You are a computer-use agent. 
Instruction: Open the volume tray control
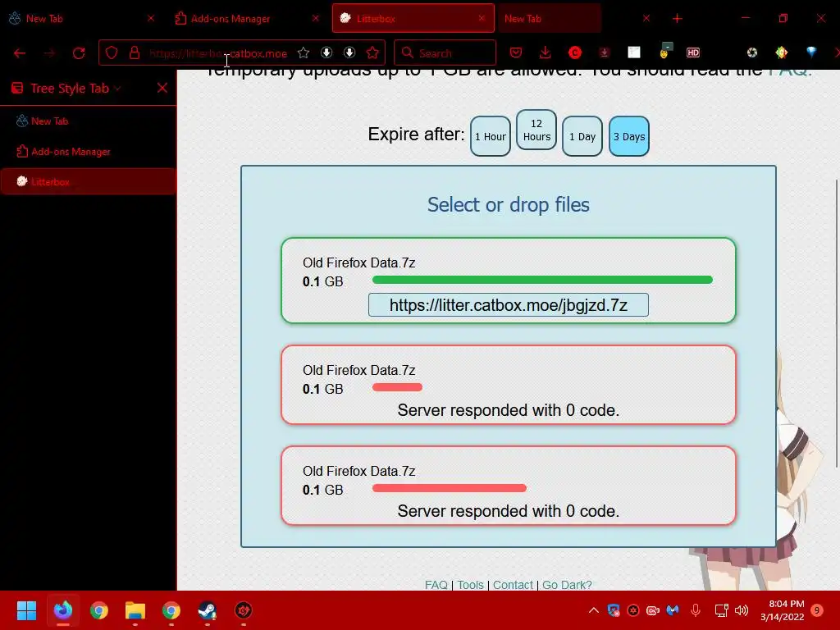coord(742,609)
